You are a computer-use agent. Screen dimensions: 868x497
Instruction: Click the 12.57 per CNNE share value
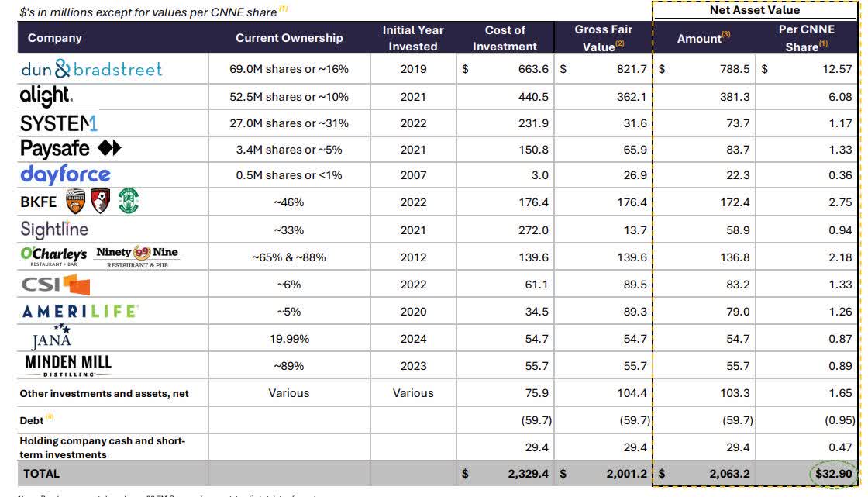(837, 69)
